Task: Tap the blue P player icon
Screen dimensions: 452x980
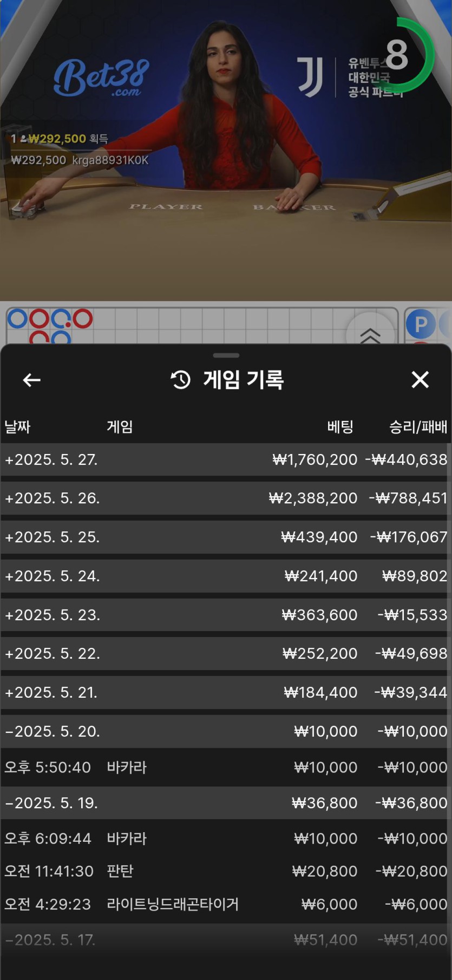Action: pos(421,324)
